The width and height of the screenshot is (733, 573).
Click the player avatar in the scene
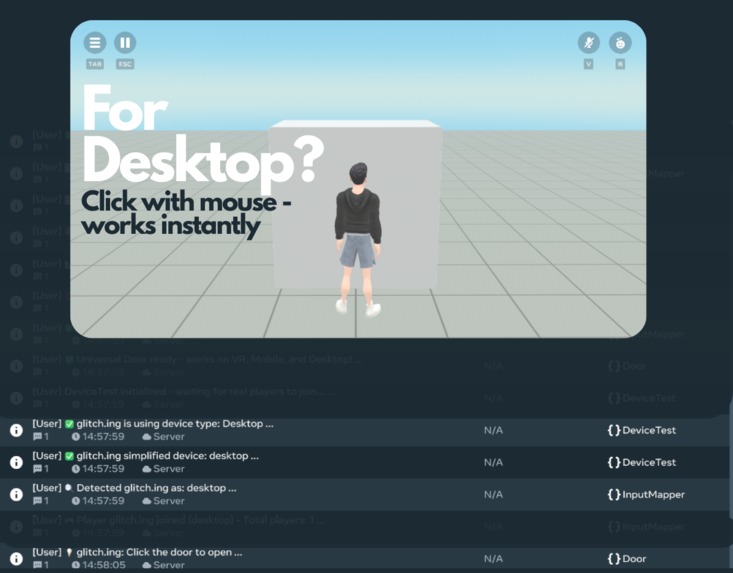coord(358,239)
